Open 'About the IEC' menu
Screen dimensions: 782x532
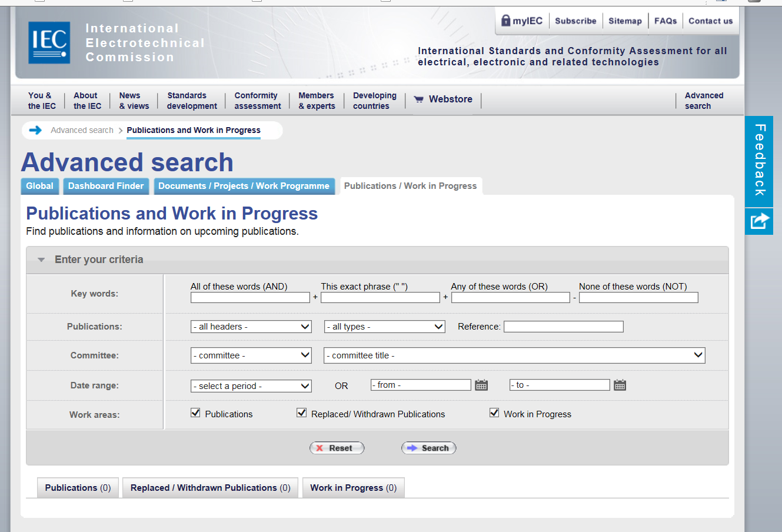click(87, 101)
